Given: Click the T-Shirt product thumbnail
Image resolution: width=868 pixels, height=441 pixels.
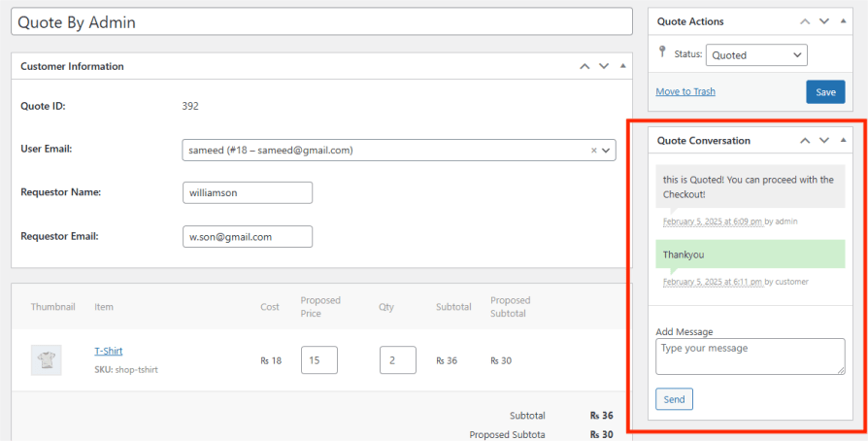Looking at the screenshot, I should pos(46,359).
